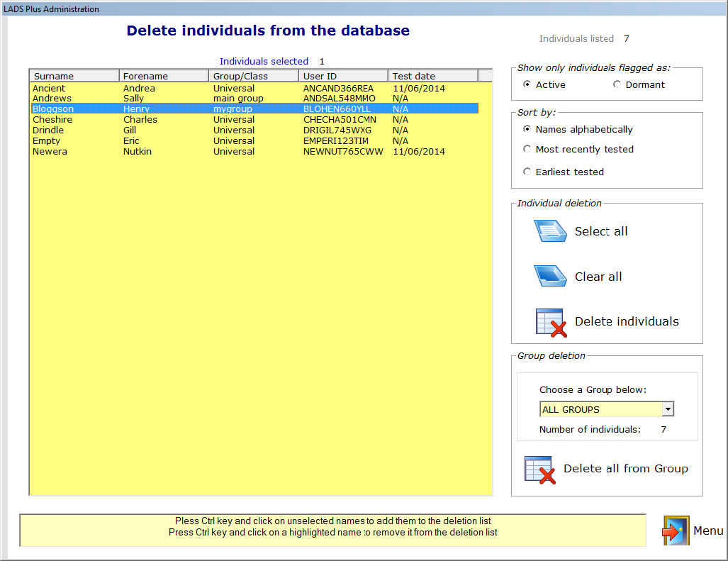Open the ALL GROUPS dropdown arrow

(x=668, y=409)
